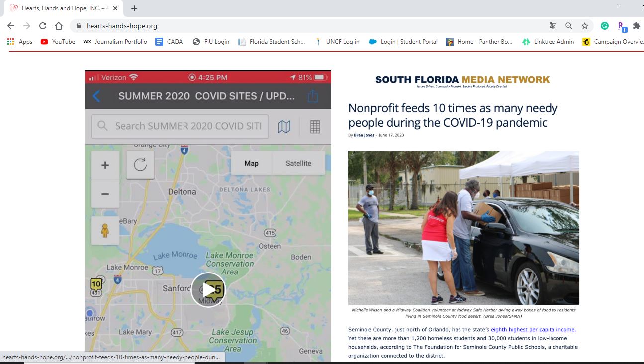
Task: Open the eighth highest per capita income link
Action: [x=533, y=329]
